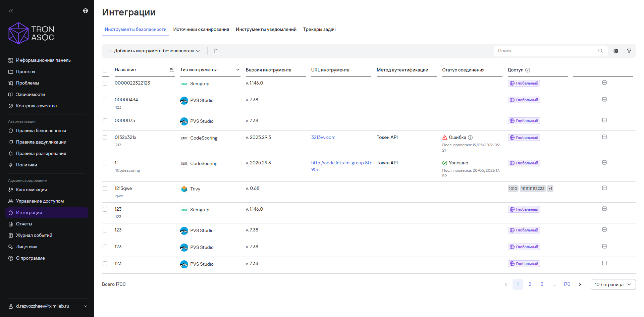This screenshot has width=644, height=317.
Task: Expand the +1 access tag in 1213qwe row
Action: click(x=550, y=189)
